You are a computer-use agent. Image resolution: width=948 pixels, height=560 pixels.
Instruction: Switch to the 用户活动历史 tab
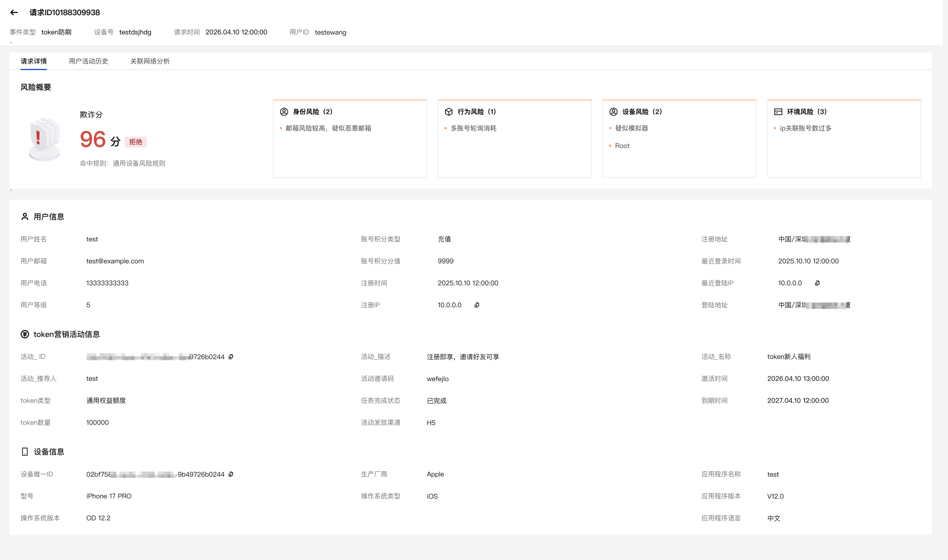[x=88, y=61]
